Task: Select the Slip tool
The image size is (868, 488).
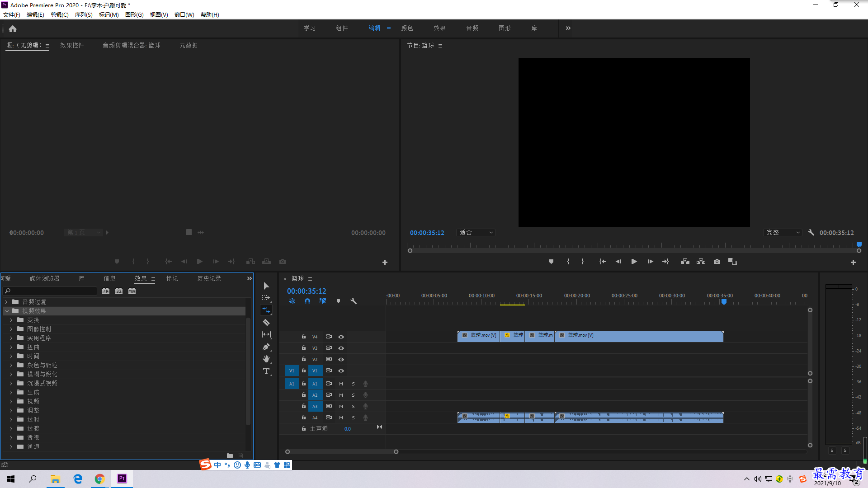Action: pos(266,335)
